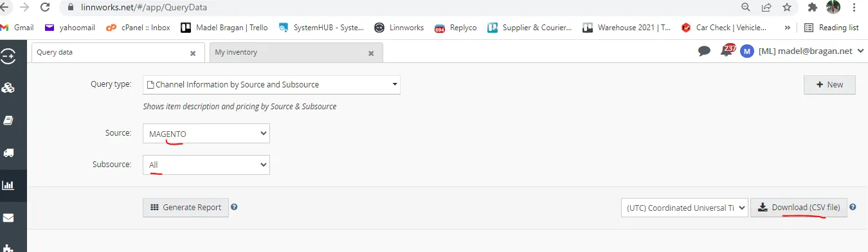Open notifications bell showing 237
This screenshot has height=252, width=868.
click(727, 50)
